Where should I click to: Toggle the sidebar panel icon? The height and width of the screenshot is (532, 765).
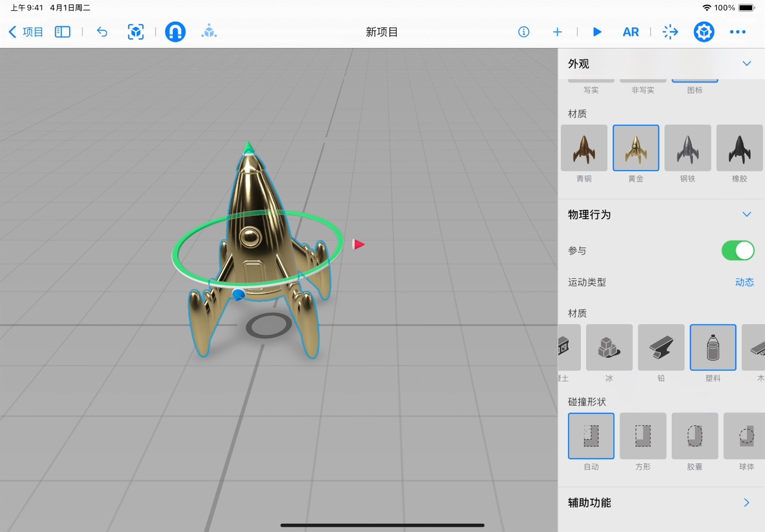pyautogui.click(x=62, y=32)
